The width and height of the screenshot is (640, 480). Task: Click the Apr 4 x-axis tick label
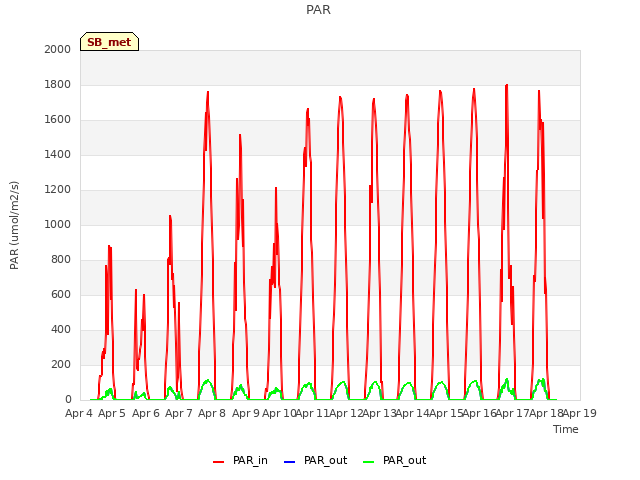(x=79, y=413)
